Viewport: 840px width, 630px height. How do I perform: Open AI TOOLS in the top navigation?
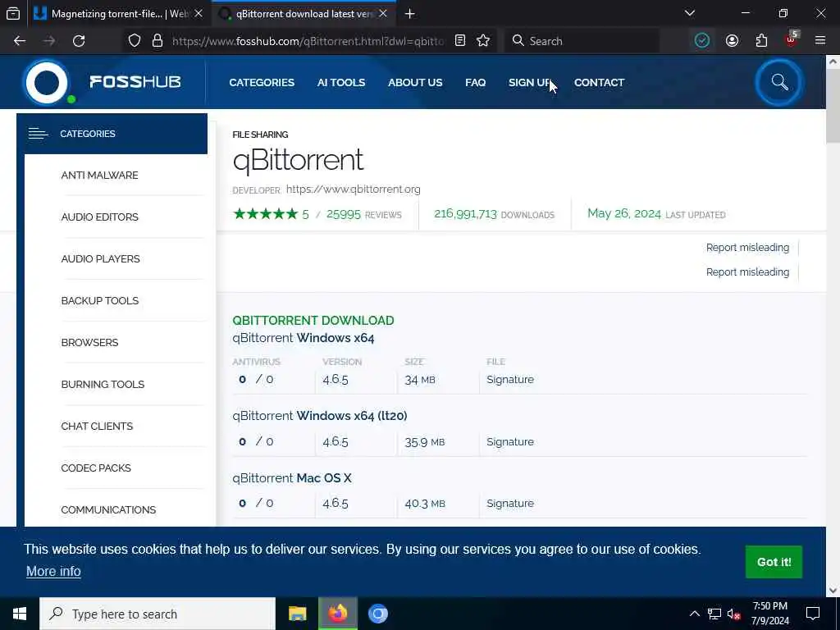tap(341, 83)
